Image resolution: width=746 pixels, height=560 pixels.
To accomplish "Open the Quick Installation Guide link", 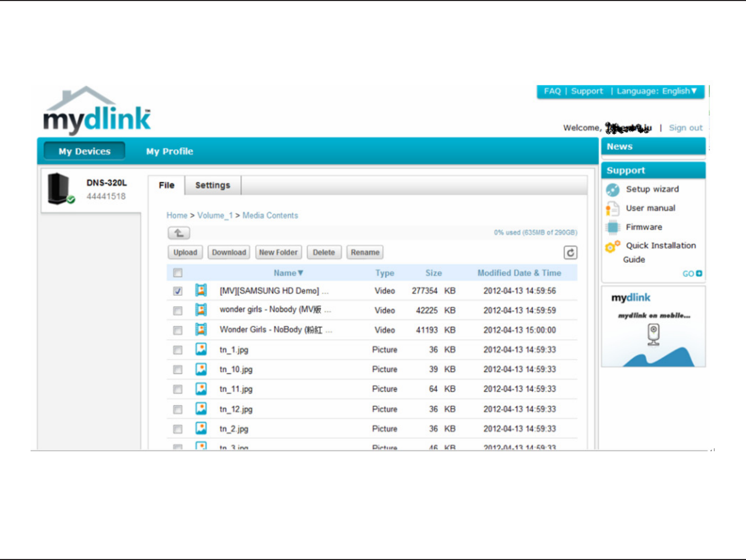I will pos(659,252).
